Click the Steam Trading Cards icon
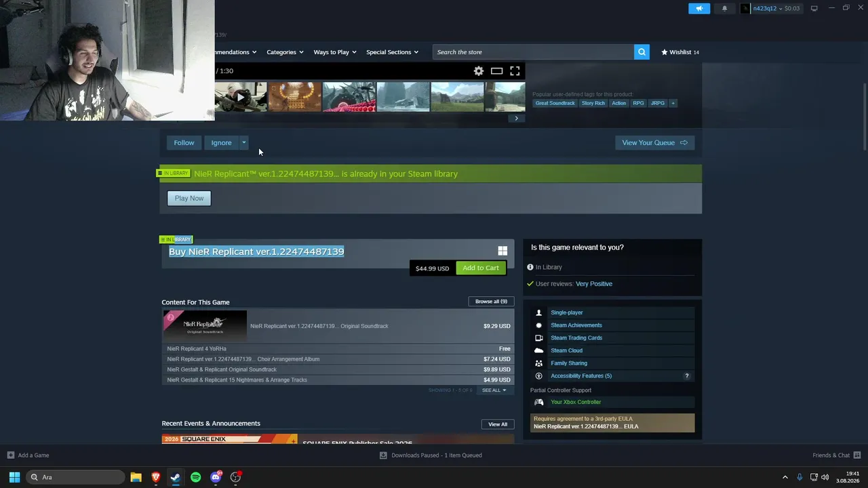 coord(539,338)
